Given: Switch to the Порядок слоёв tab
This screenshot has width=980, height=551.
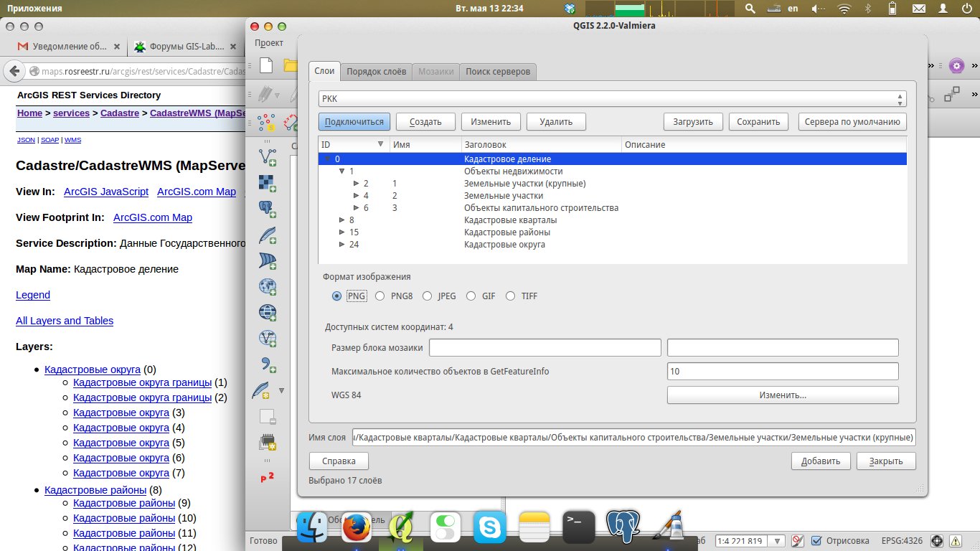Looking at the screenshot, I should 377,72.
